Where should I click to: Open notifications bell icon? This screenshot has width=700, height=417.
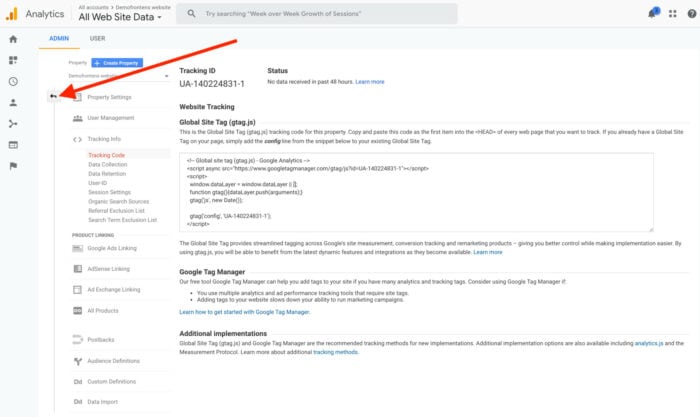tap(653, 13)
